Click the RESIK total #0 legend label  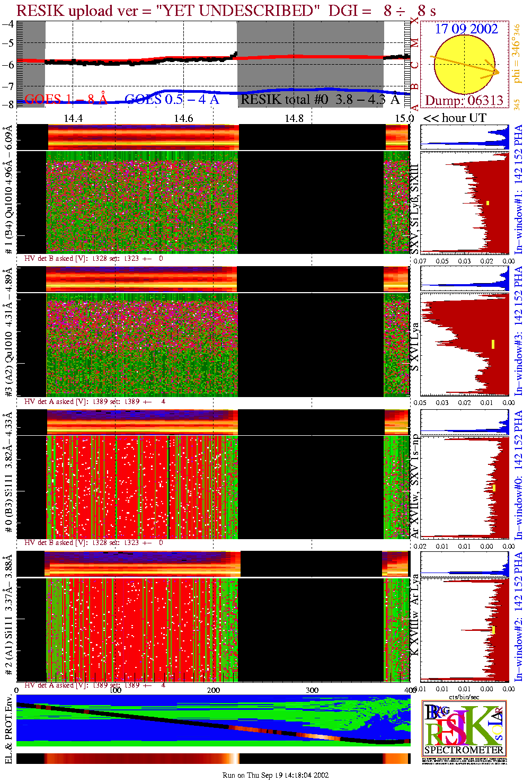[320, 99]
